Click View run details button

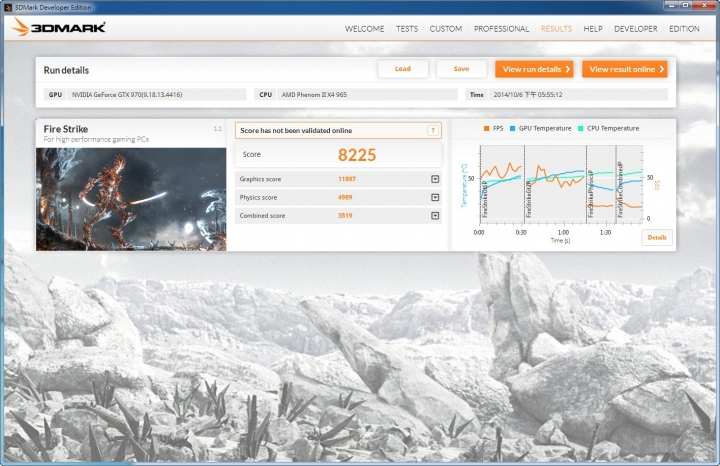[x=534, y=69]
